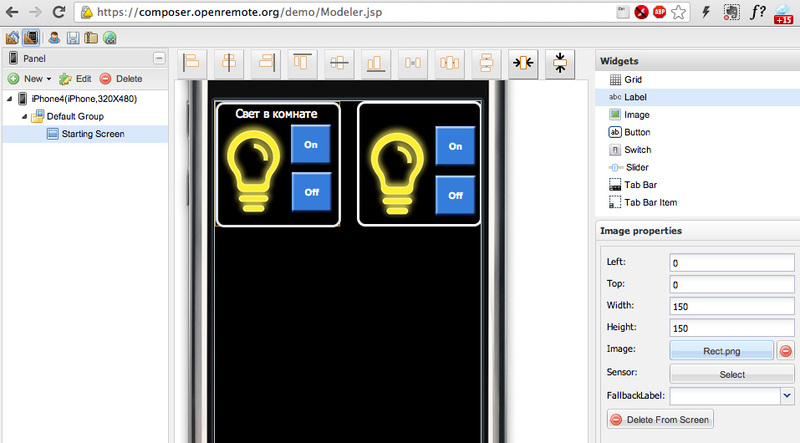Collapse the Default Group tree arrow
The width and height of the screenshot is (800, 443).
(x=24, y=116)
